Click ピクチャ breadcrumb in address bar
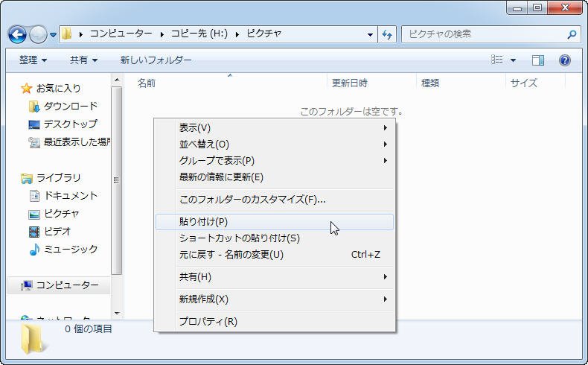Screen dimensions: 588x365 tap(264, 34)
